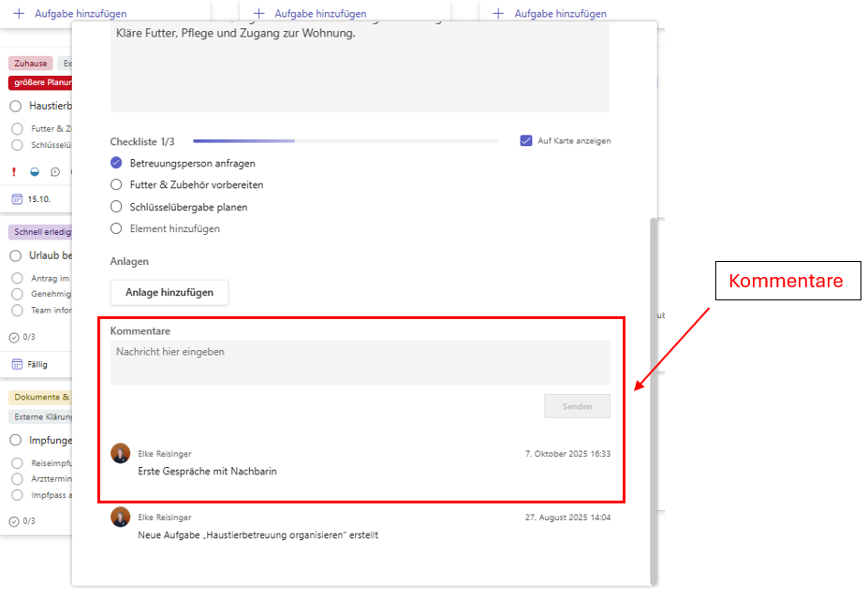The width and height of the screenshot is (868, 597).
Task: Click the avatar next to 'Neue Aufgabe' entry
Action: (120, 517)
